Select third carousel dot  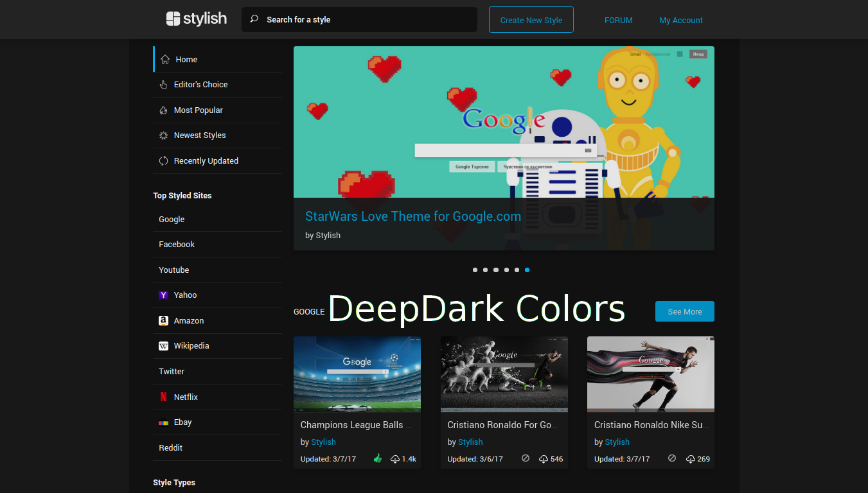(x=496, y=270)
